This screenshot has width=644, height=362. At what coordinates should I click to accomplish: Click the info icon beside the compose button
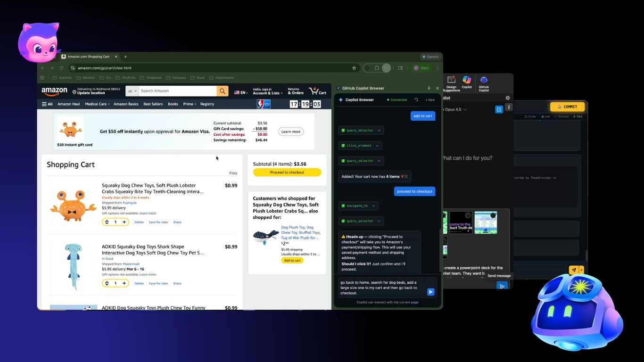(x=509, y=107)
